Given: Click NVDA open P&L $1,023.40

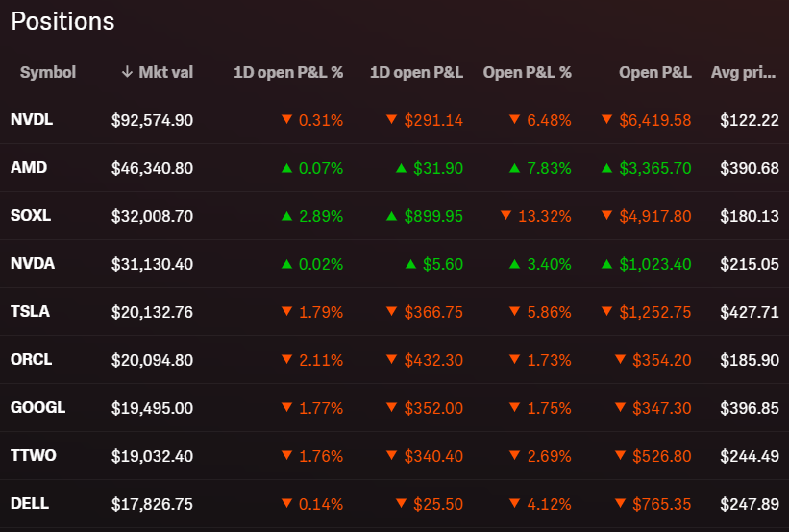Looking at the screenshot, I should 654,264.
